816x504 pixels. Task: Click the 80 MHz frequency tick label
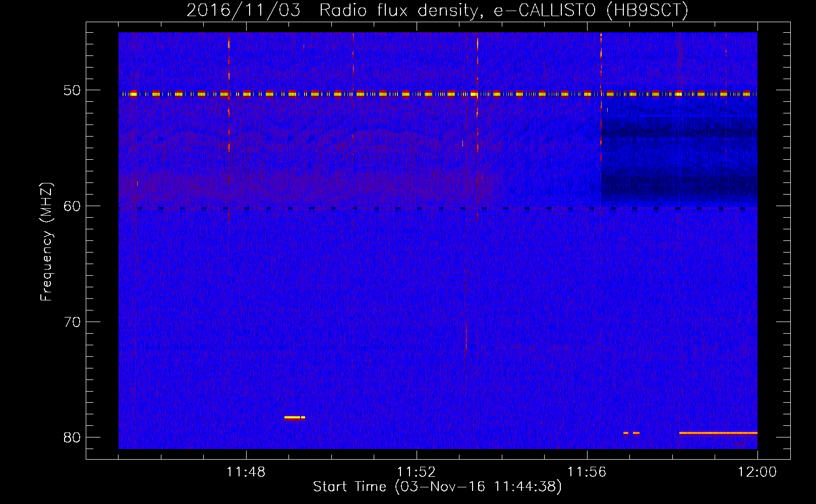click(x=72, y=437)
